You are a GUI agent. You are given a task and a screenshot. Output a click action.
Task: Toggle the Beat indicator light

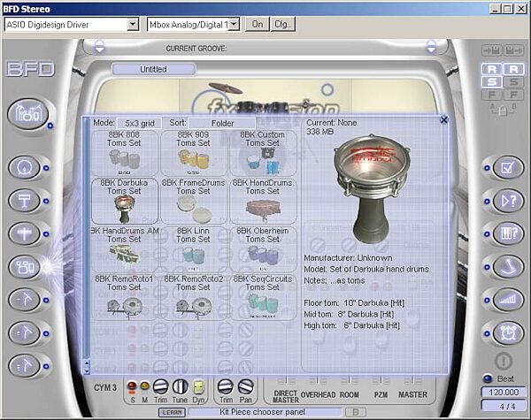click(x=488, y=378)
